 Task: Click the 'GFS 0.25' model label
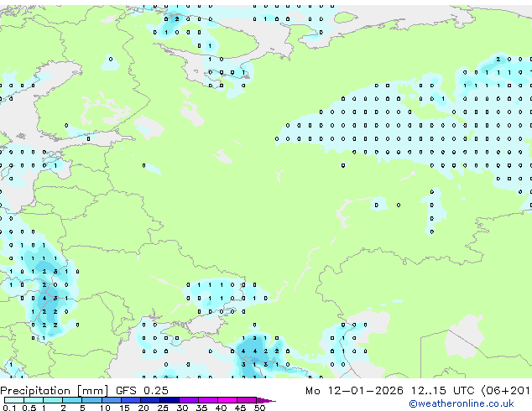142,391
